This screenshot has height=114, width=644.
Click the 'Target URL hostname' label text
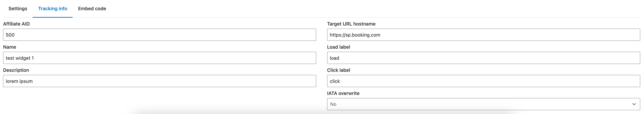351,24
